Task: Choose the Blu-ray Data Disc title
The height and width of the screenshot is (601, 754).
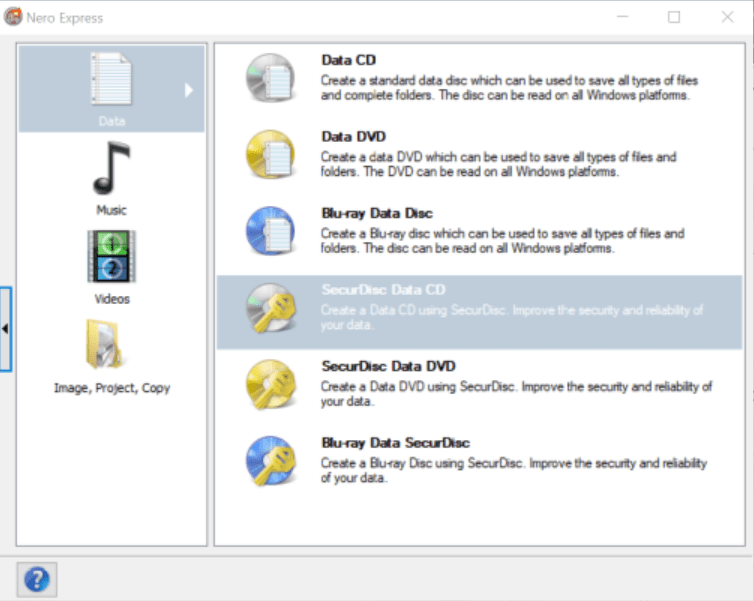Action: (377, 213)
